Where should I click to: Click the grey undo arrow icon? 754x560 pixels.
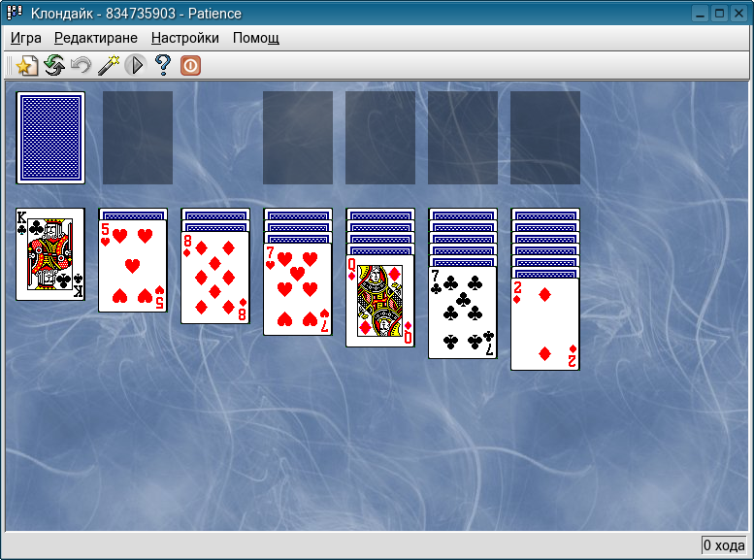coord(82,66)
